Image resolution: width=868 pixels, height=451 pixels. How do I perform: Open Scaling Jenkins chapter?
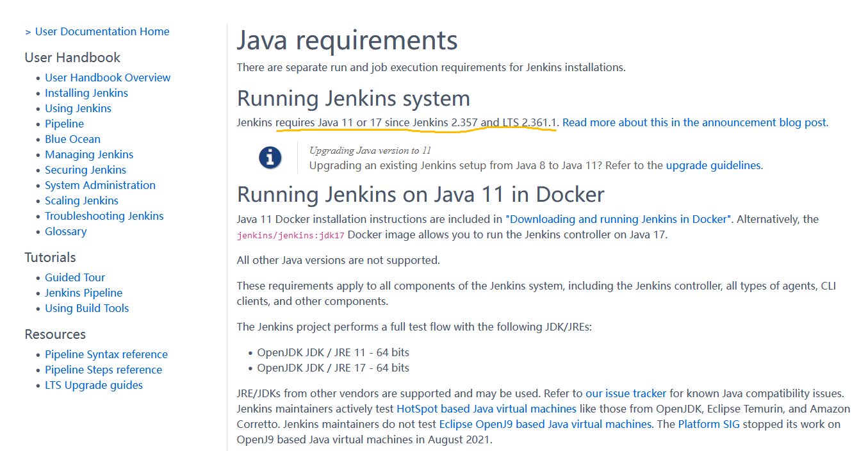pyautogui.click(x=81, y=201)
